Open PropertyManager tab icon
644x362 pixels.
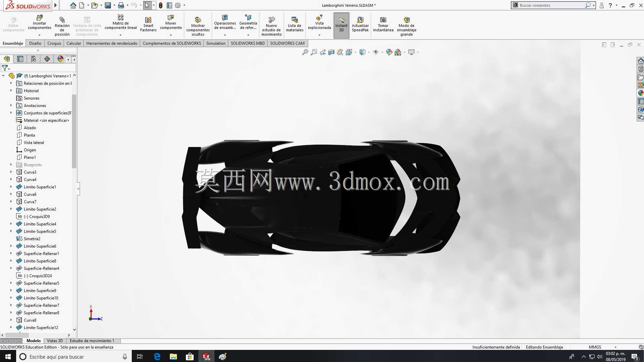20,59
